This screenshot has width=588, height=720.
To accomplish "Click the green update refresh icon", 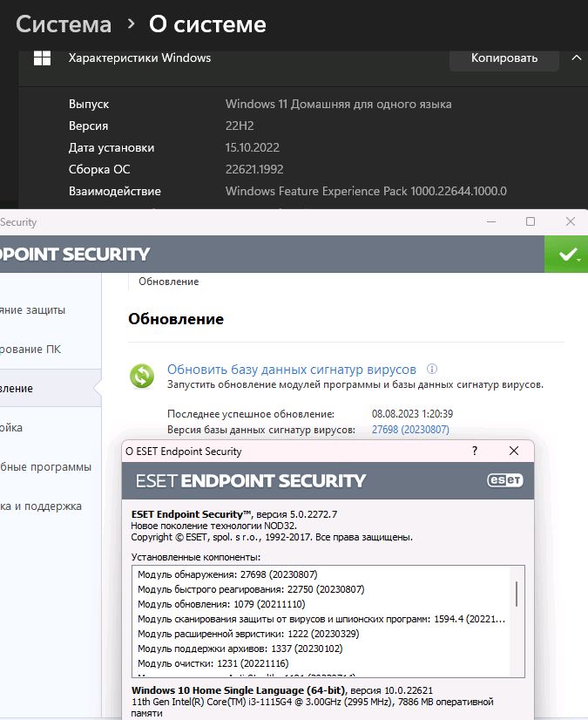I will tap(142, 376).
